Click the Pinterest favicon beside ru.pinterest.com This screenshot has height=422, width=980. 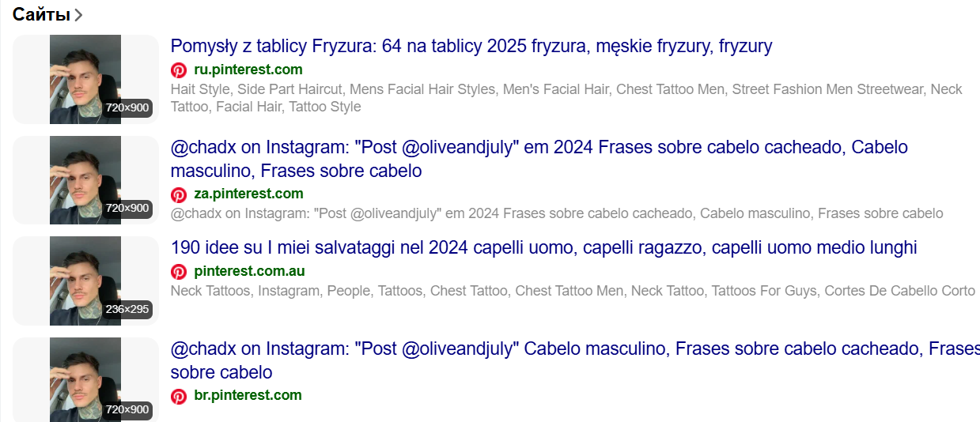coord(179,70)
